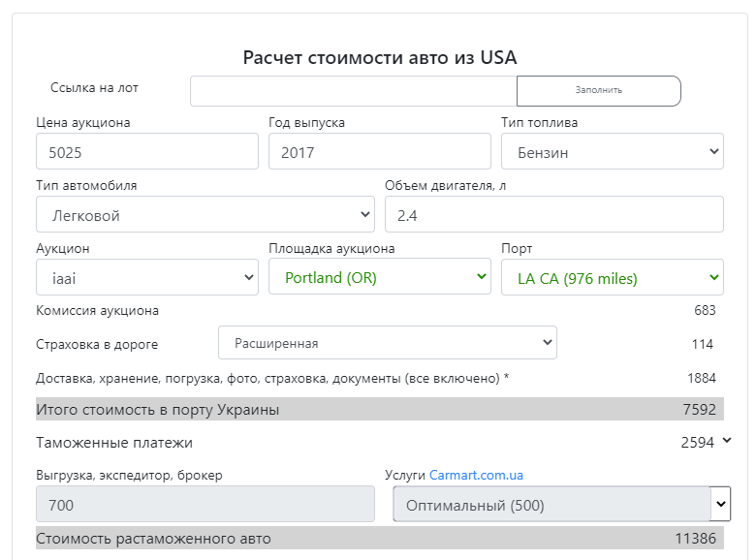Open Площадка аукциона dropdown showing Portland (OR)
The width and height of the screenshot is (756, 560).
pyautogui.click(x=379, y=277)
